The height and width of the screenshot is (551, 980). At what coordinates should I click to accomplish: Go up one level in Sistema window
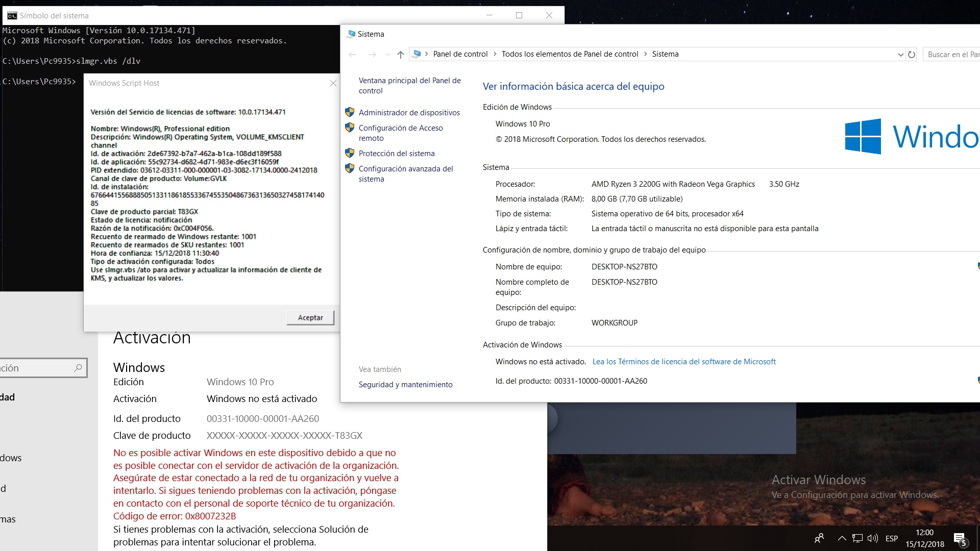pyautogui.click(x=401, y=54)
